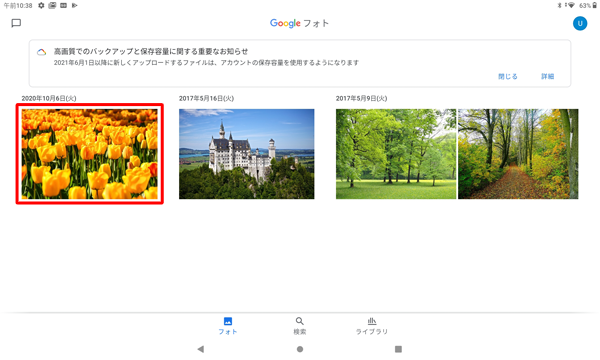The image size is (600, 360).
Task: Tap the Wi-Fi icon in status bar
Action: pyautogui.click(x=571, y=5)
